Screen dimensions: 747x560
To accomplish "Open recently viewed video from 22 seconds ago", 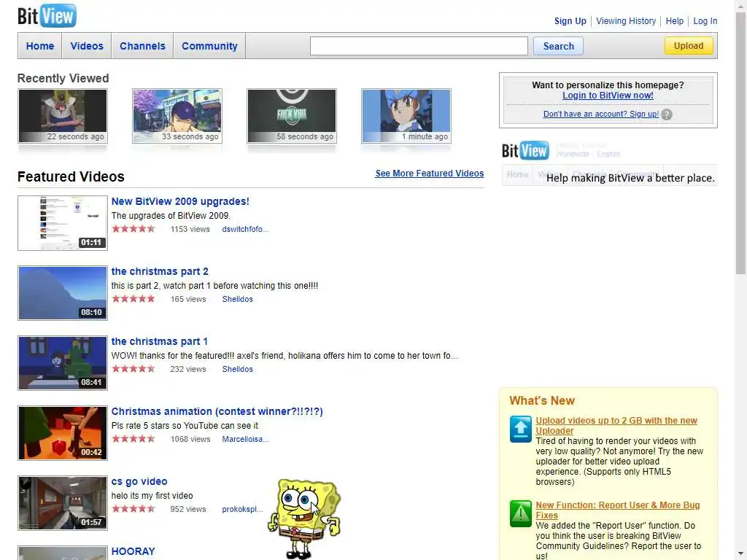I will tap(63, 116).
